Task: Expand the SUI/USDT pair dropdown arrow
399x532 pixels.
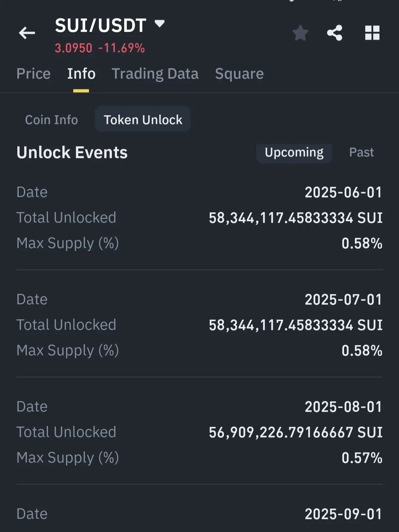Action: 160,24
